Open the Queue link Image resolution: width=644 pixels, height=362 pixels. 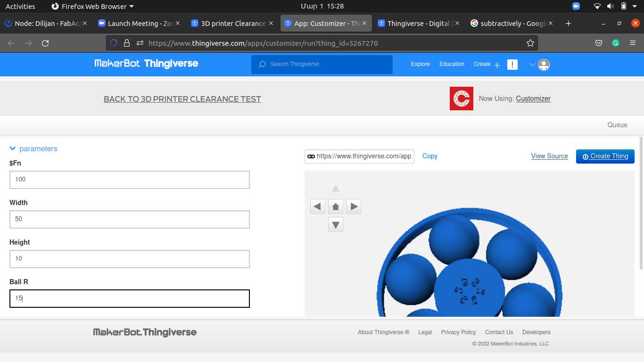618,125
